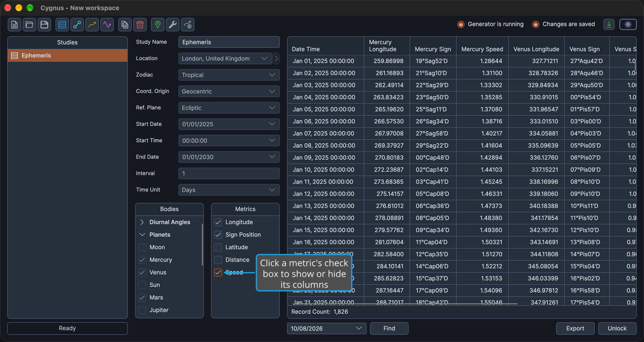This screenshot has width=644, height=342.
Task: Enable the Latitude metric checkbox
Action: [x=218, y=247]
